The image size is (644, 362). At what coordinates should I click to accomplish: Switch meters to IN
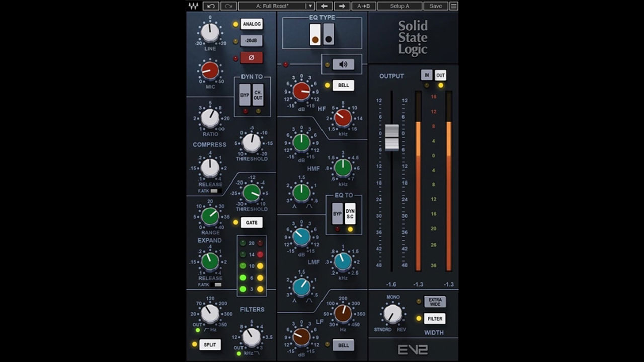coord(427,75)
